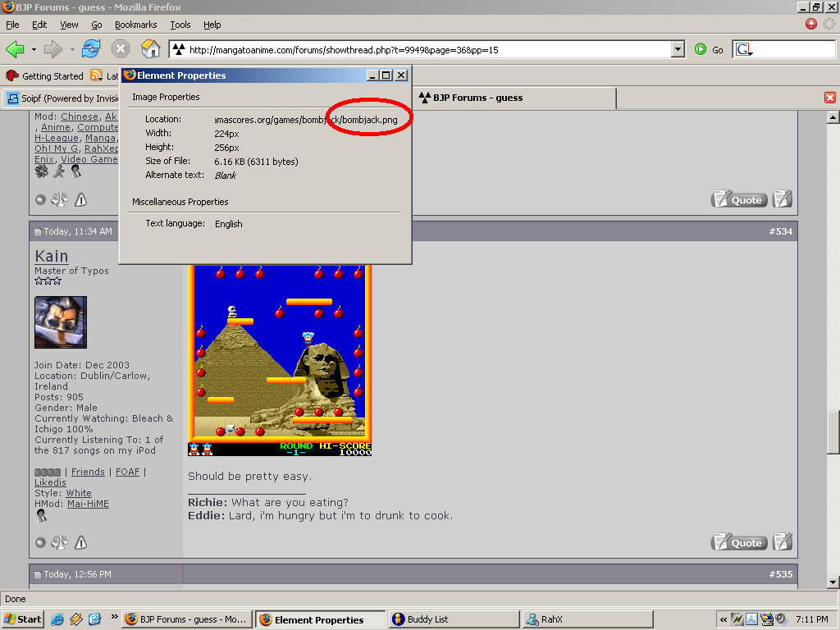
Task: Open the Forward button history dropdown arrow
Action: tap(72, 50)
